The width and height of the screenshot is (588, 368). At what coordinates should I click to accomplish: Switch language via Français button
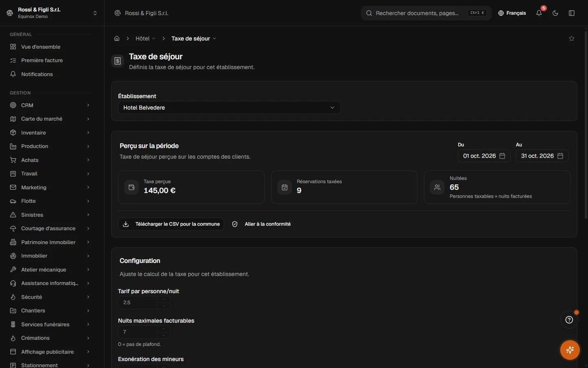point(512,13)
